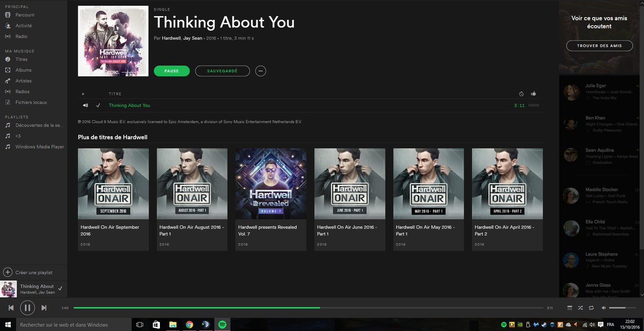644x331 pixels.
Task: Toggle the saved checkmark on track row
Action: click(98, 105)
